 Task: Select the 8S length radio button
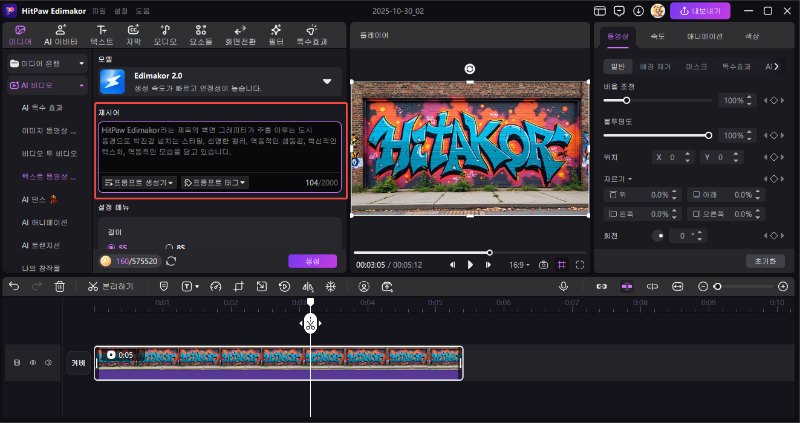(x=169, y=248)
